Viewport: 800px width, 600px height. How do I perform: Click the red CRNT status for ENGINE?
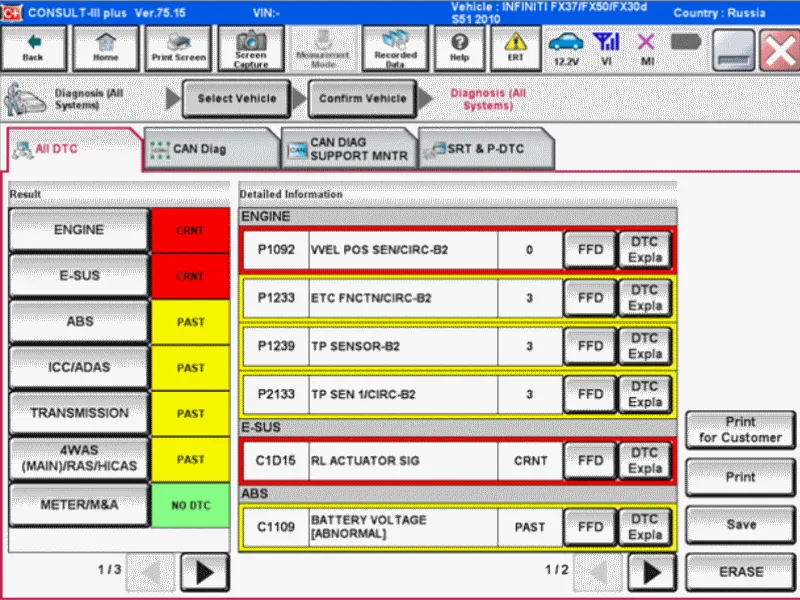190,231
